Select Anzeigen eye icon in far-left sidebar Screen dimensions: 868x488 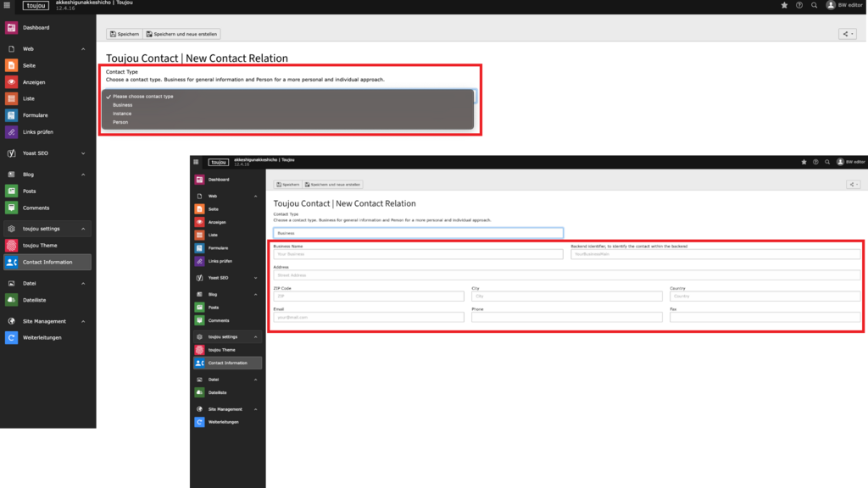[x=11, y=82]
